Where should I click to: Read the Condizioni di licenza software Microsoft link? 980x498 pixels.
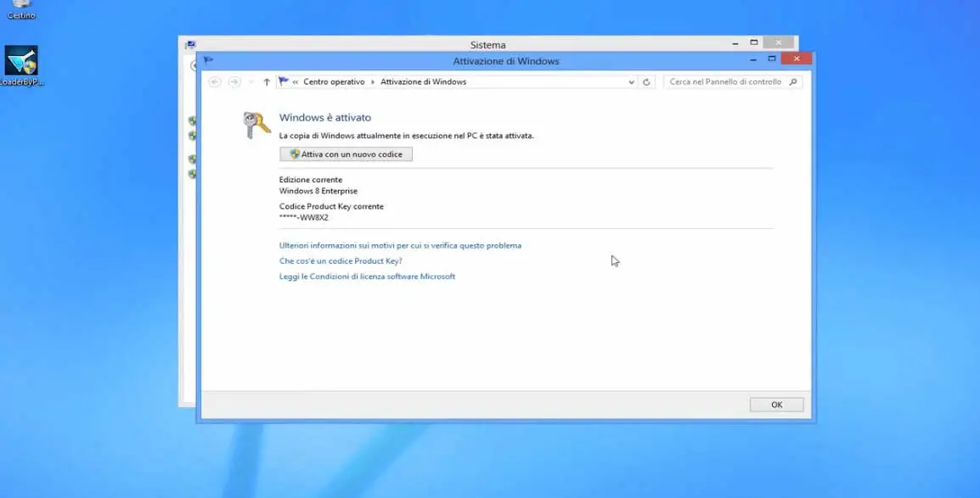(x=367, y=277)
